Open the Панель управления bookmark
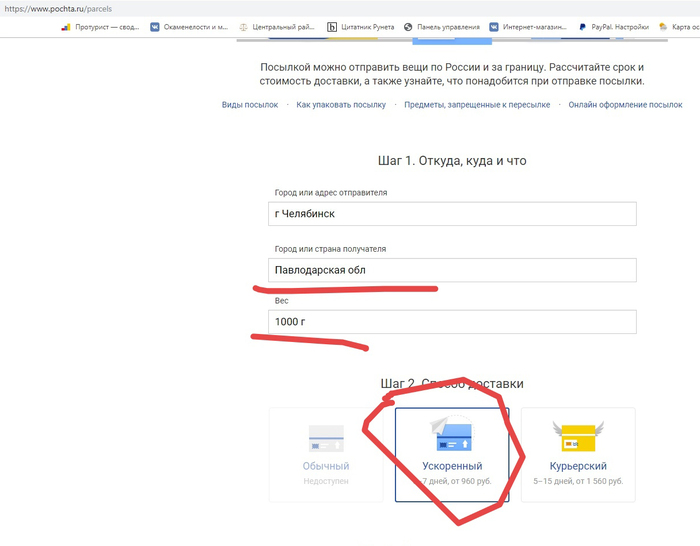The image size is (700, 546). coord(409,27)
